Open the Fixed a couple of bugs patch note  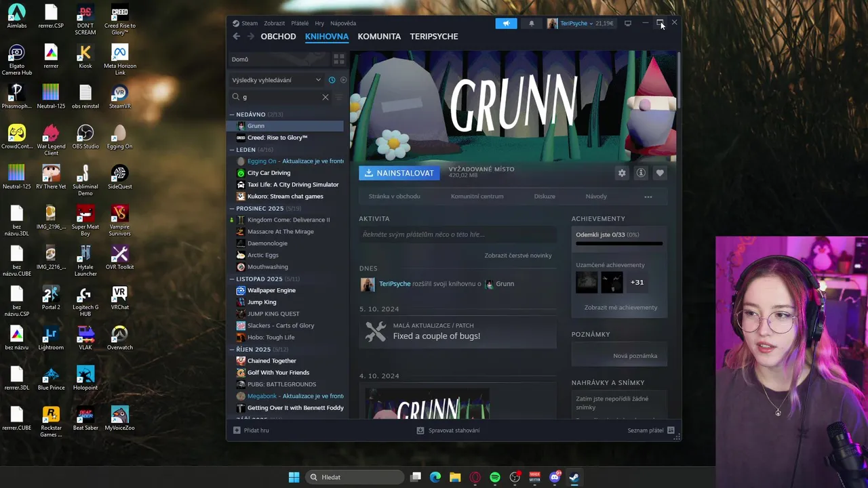458,331
